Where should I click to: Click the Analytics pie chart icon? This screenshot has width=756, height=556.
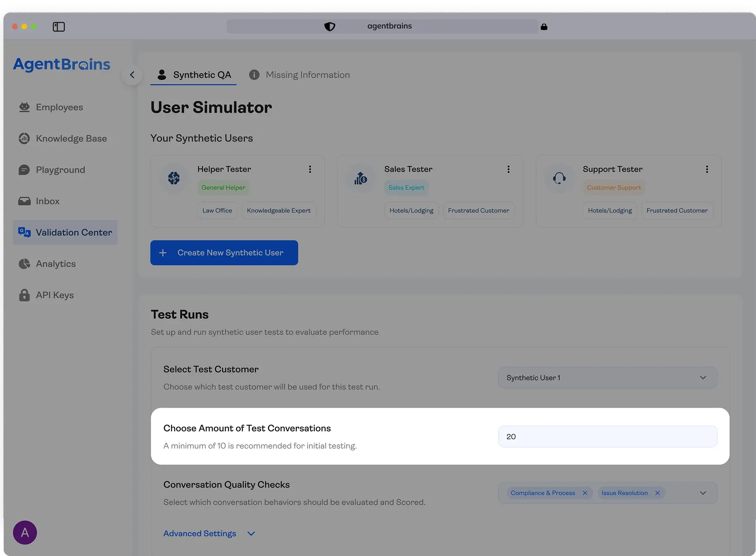[24, 264]
